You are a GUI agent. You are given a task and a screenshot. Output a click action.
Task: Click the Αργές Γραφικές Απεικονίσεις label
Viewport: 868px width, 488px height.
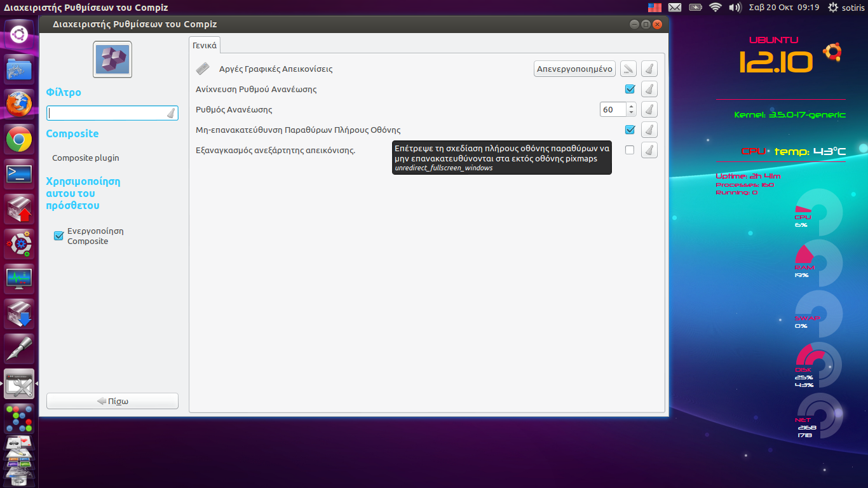276,69
